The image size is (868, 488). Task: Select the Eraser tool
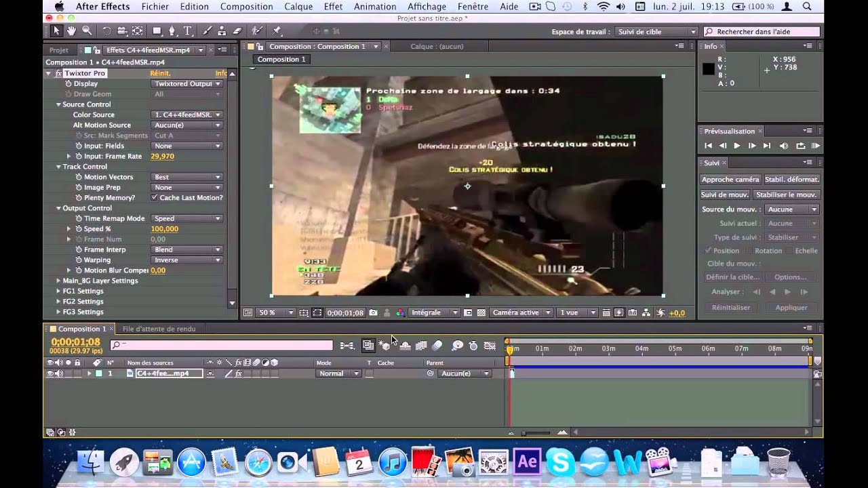(x=237, y=30)
